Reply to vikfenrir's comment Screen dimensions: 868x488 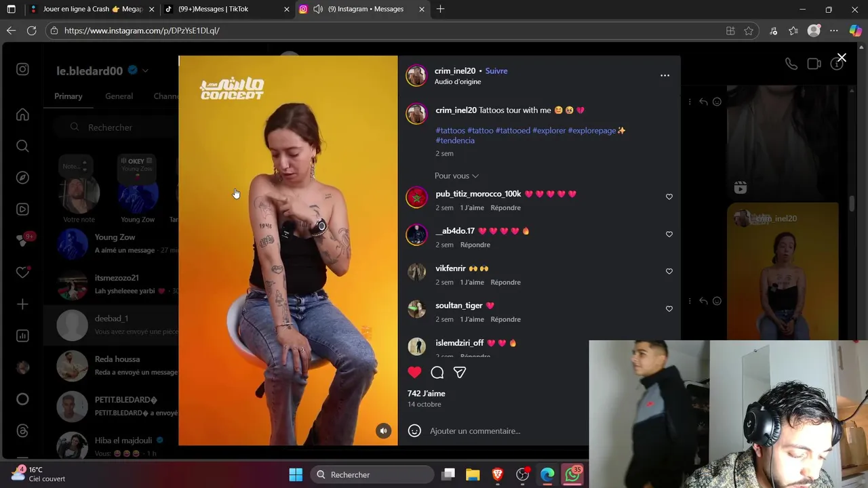pyautogui.click(x=505, y=282)
